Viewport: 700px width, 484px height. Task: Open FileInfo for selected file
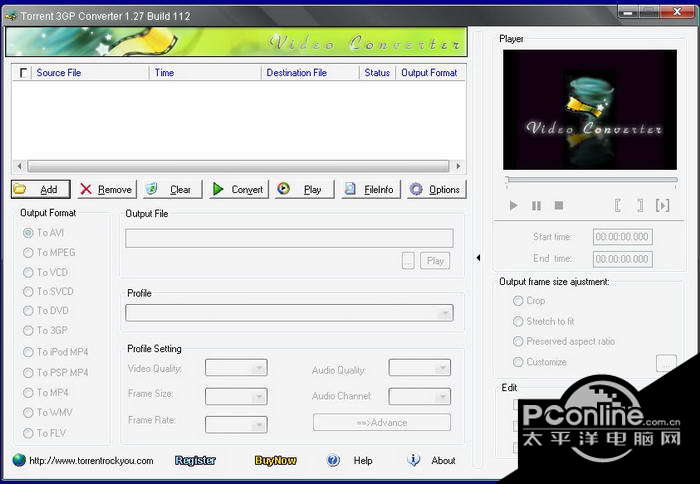[x=371, y=189]
